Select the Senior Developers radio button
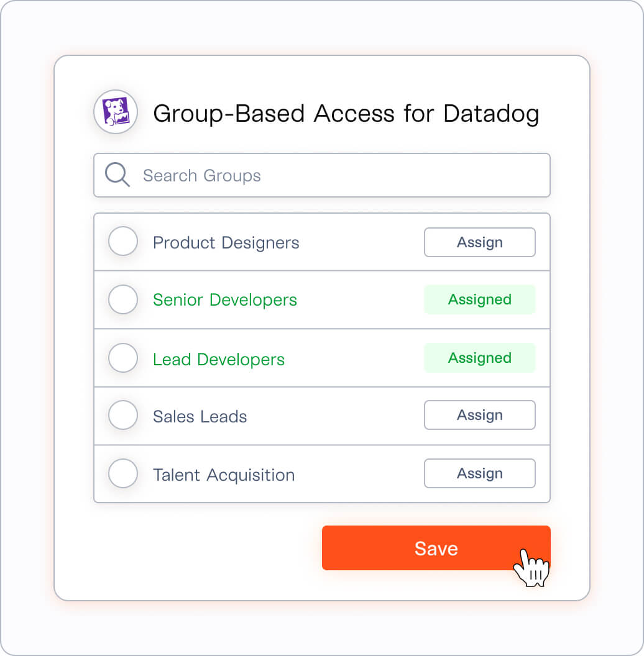Viewport: 644px width, 656px height. (123, 299)
